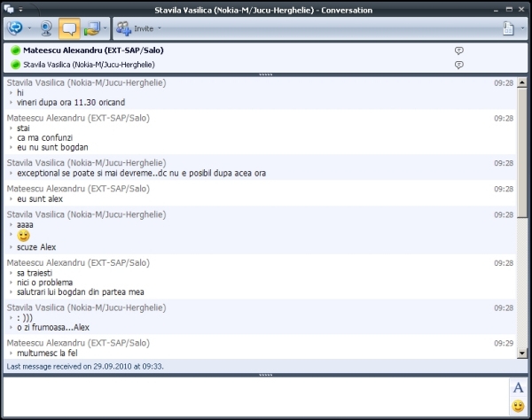Image resolution: width=532 pixels, height=420 pixels.
Task: Open the dropdown arrow beside sharing icon
Action: click(106, 27)
